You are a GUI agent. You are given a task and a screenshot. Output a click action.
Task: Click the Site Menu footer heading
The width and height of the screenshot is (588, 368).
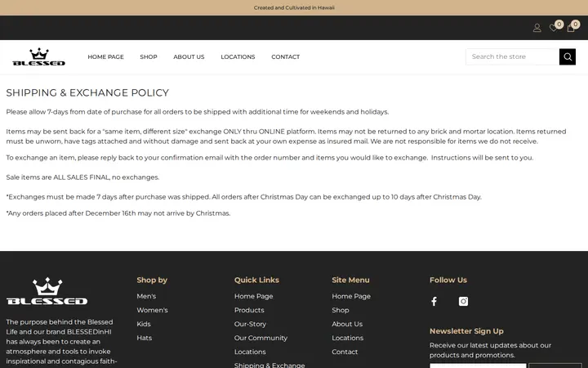pyautogui.click(x=350, y=280)
